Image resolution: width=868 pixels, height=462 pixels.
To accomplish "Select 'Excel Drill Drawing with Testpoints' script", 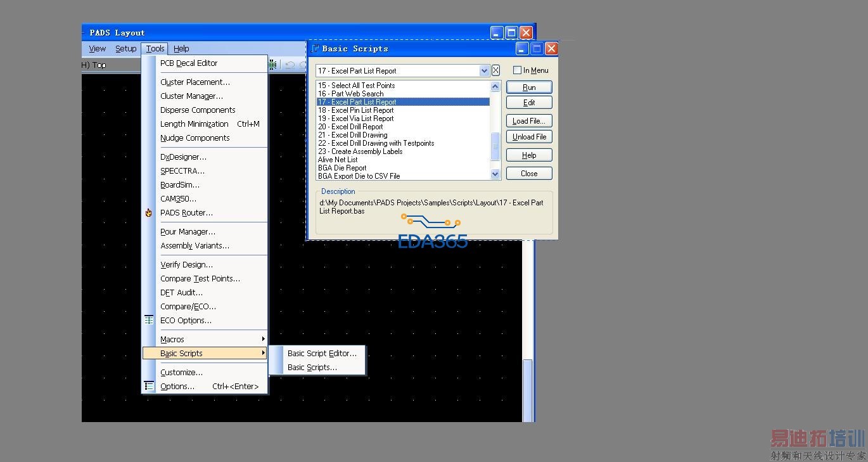I will pos(403,143).
